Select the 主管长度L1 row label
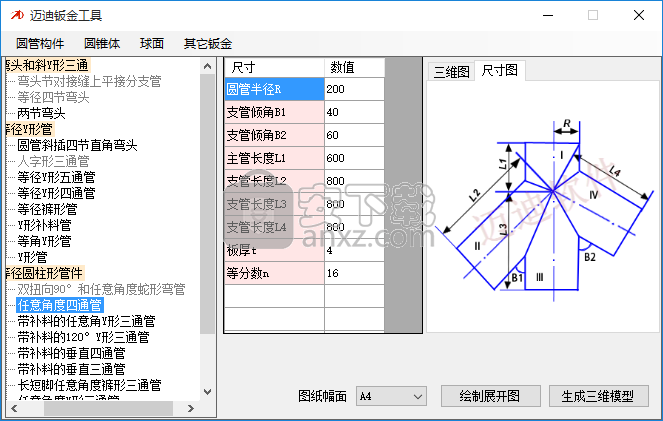Image resolution: width=663 pixels, height=421 pixels. tap(274, 158)
